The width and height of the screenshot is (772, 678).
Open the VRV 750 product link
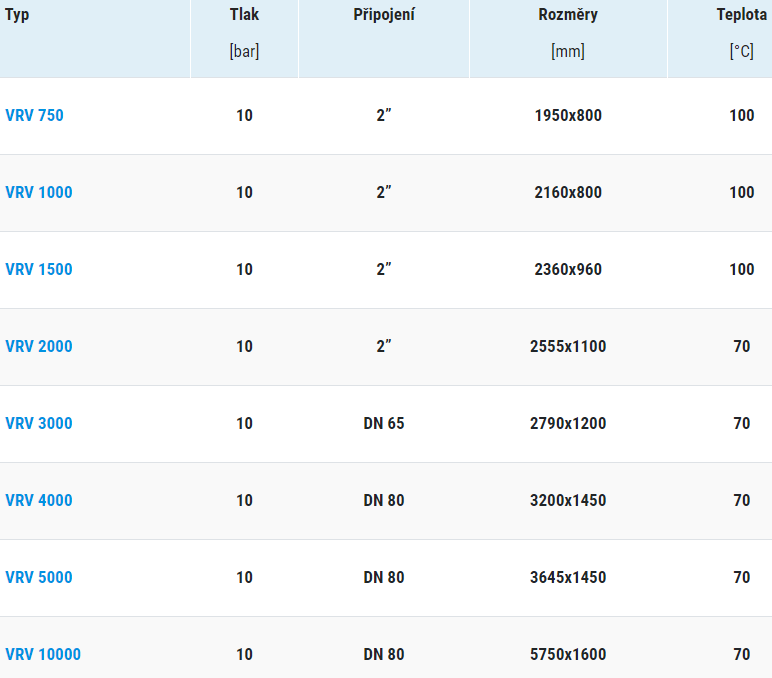pos(34,116)
